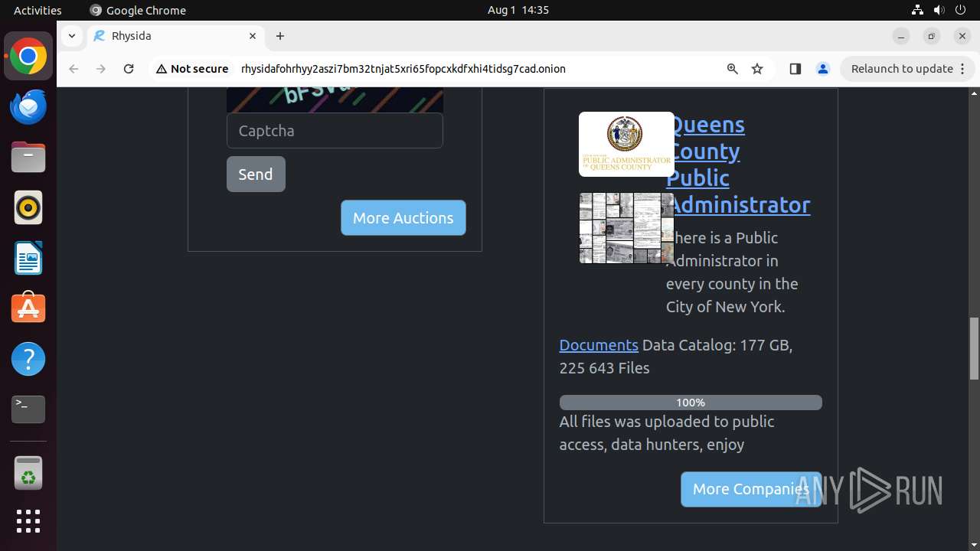Open the Activities overview

coord(38,10)
